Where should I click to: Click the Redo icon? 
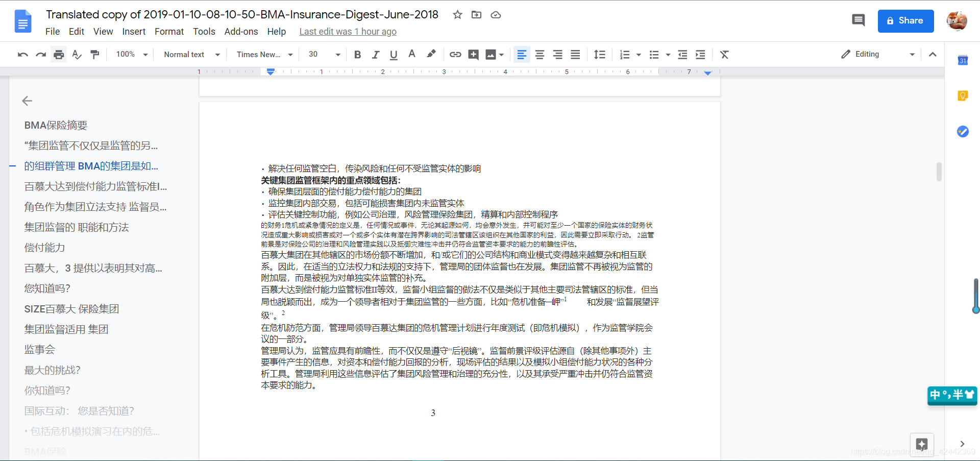pos(41,55)
